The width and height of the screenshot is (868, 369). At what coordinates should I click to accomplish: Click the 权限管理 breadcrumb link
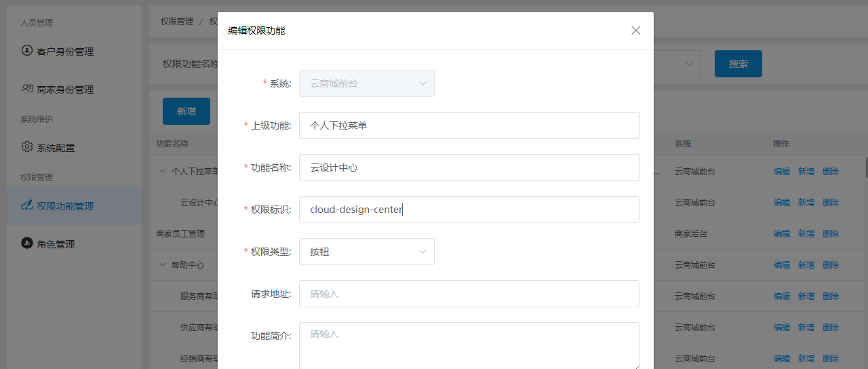coord(177,22)
